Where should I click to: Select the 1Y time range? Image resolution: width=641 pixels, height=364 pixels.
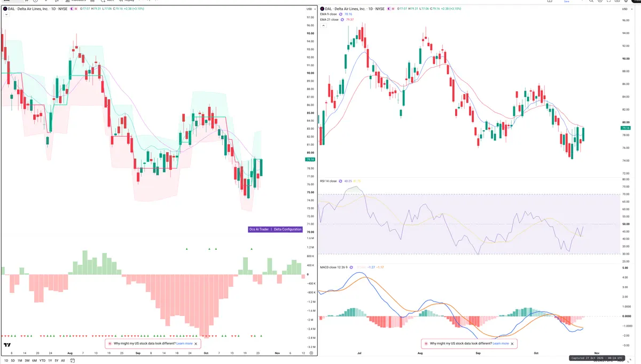pos(50,361)
